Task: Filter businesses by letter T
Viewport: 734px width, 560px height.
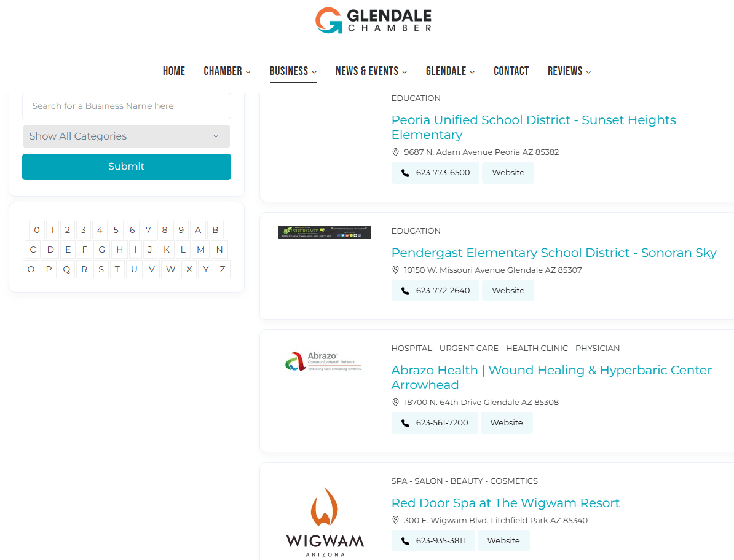Action: click(117, 269)
